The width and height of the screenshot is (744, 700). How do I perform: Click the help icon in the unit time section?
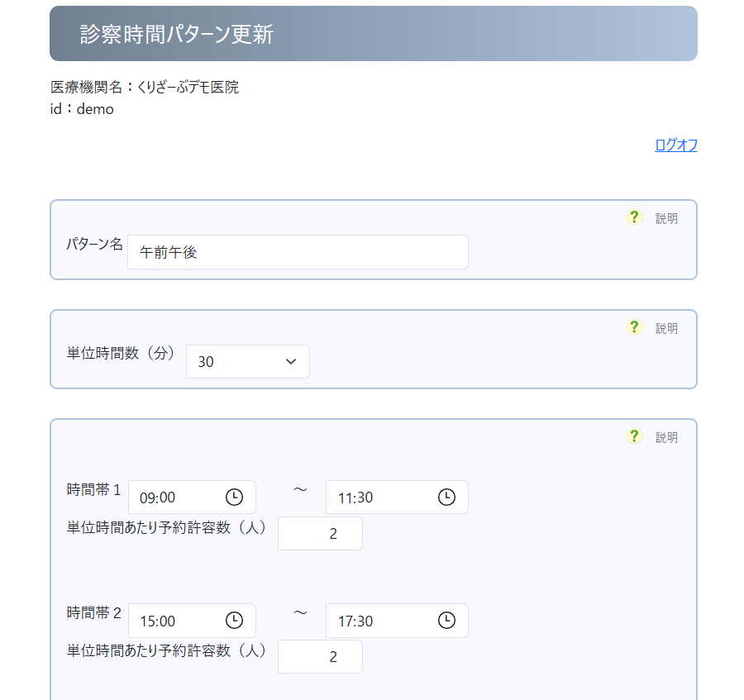pos(634,327)
